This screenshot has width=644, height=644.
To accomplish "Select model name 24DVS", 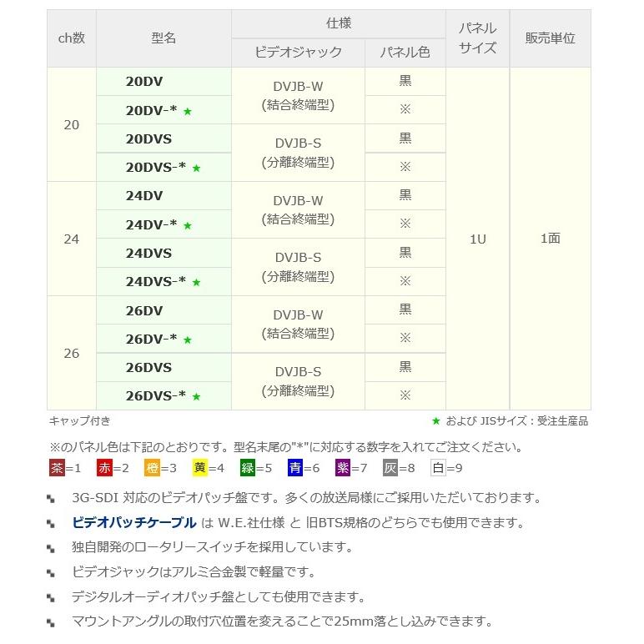I will (x=148, y=253).
